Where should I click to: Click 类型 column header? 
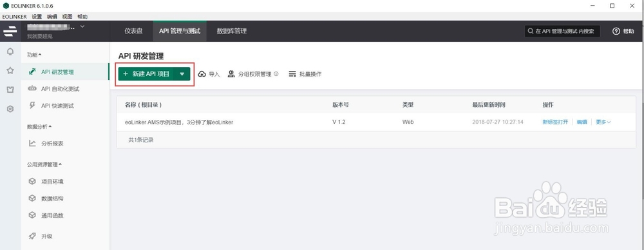click(x=408, y=105)
